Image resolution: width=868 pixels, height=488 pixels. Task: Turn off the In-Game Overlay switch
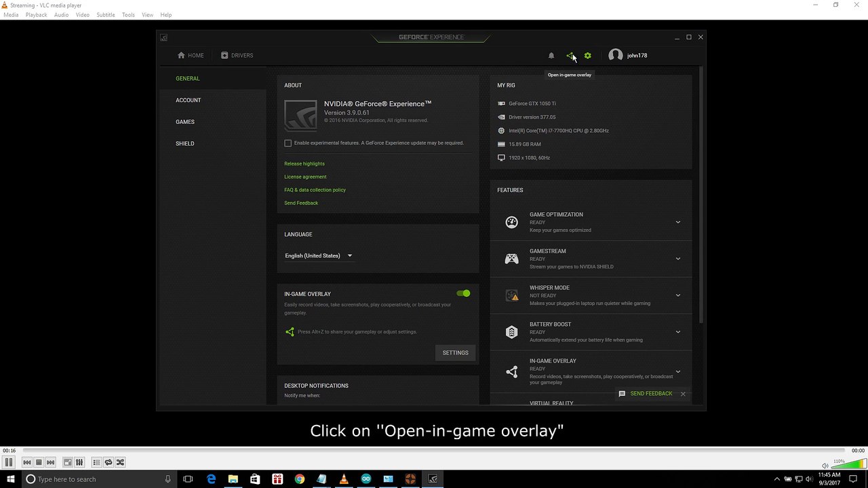[463, 293]
